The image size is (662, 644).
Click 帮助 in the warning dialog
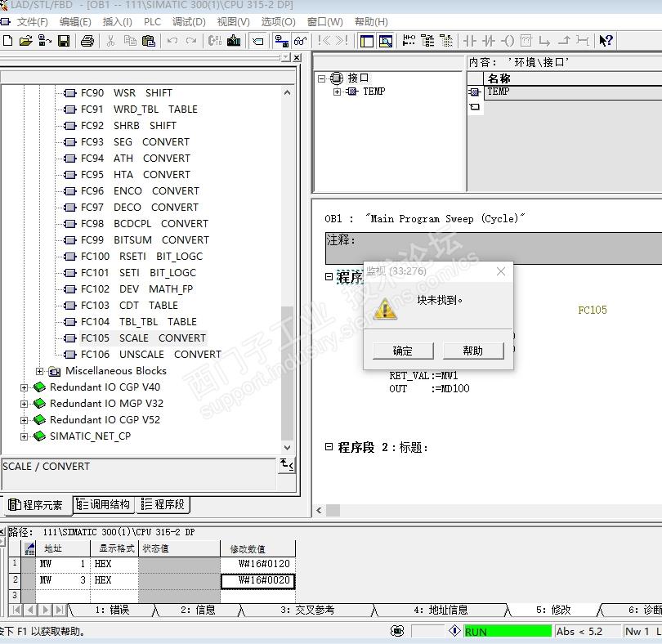[473, 351]
